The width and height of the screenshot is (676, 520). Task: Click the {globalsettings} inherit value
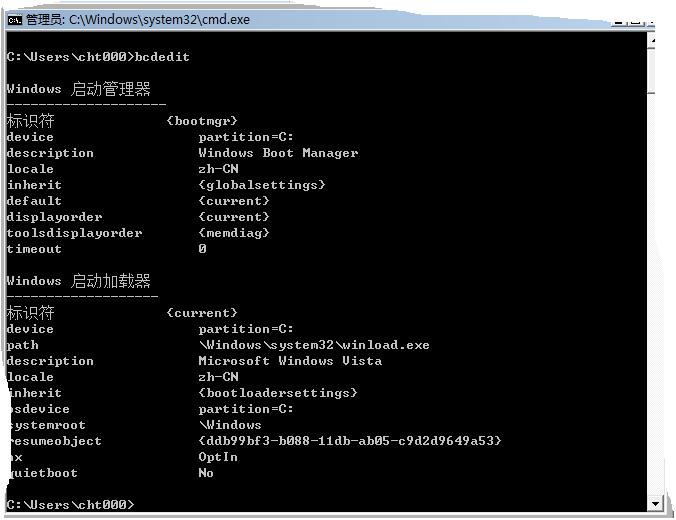[x=262, y=185]
